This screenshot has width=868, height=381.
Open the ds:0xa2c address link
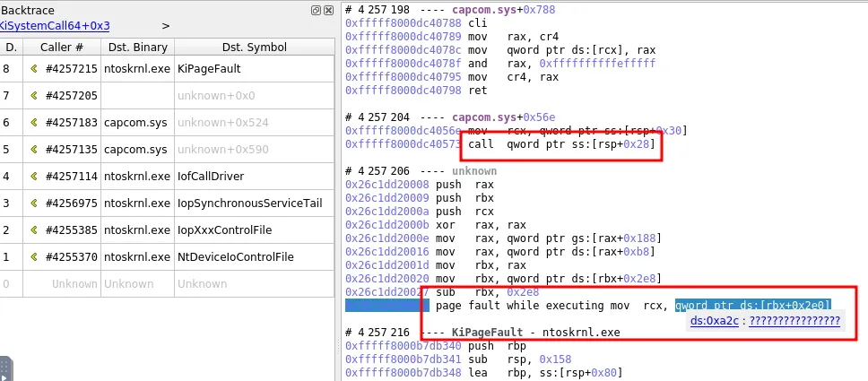(714, 321)
